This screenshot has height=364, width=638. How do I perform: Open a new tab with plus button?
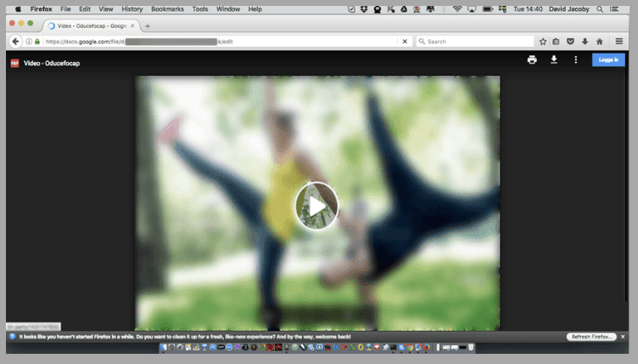(148, 26)
